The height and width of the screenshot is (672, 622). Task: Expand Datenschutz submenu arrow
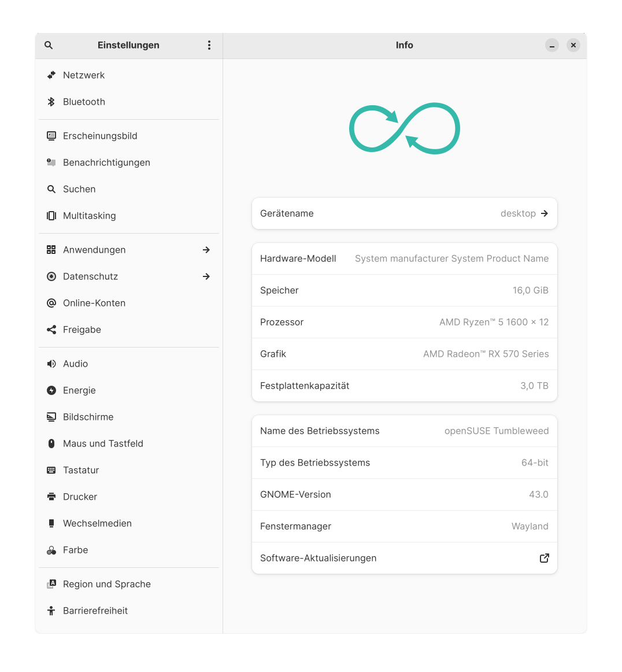pos(206,276)
